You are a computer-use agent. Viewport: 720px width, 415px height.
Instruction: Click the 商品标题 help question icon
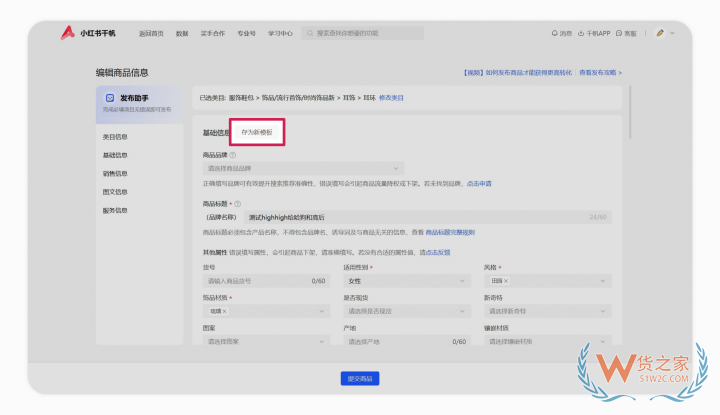tap(237, 204)
